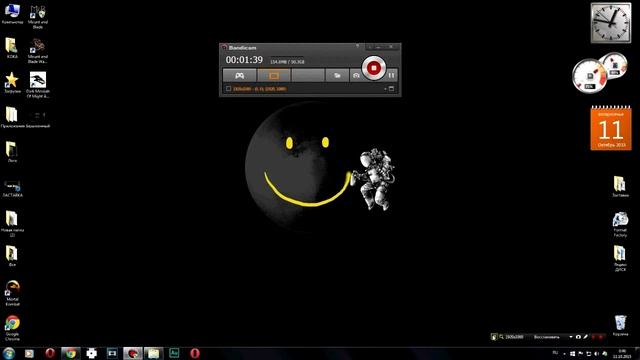
Task: Open the screen-frame taskbar icon
Action: click(x=112, y=353)
